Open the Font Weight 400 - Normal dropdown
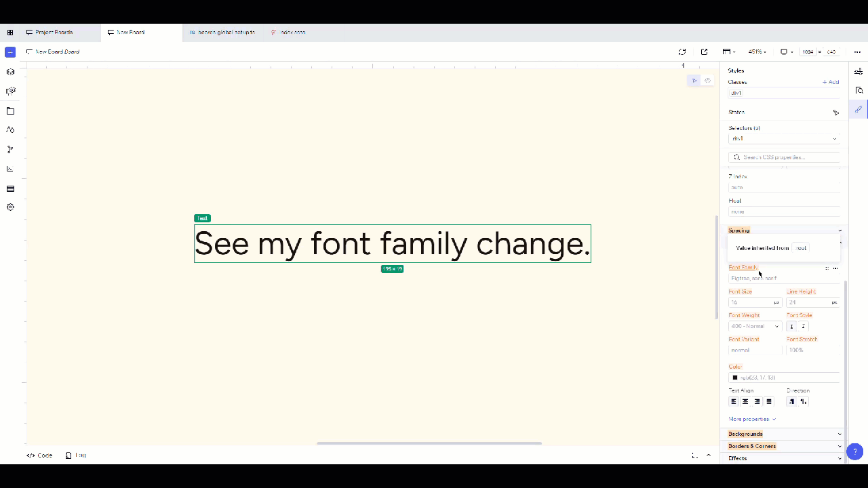The height and width of the screenshot is (488, 868). (x=755, y=326)
